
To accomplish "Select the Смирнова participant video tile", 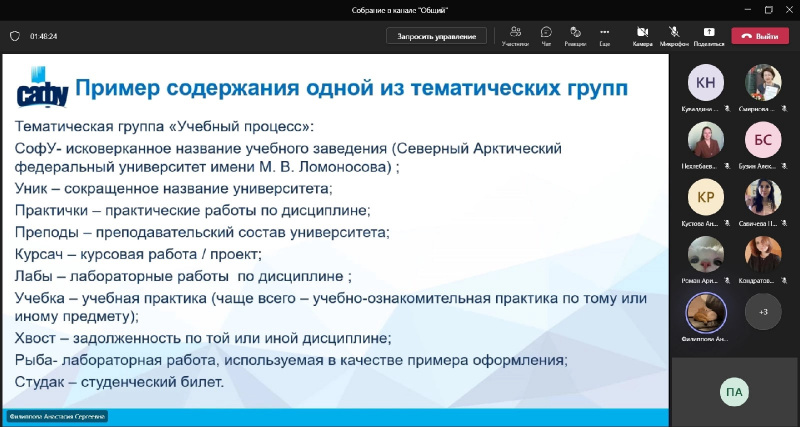I will (763, 83).
